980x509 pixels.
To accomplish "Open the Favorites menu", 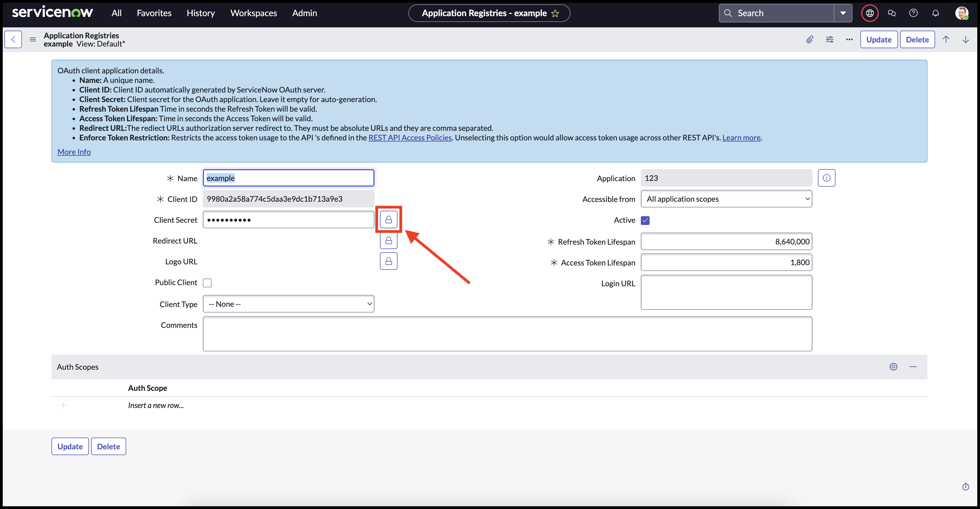I will point(154,13).
